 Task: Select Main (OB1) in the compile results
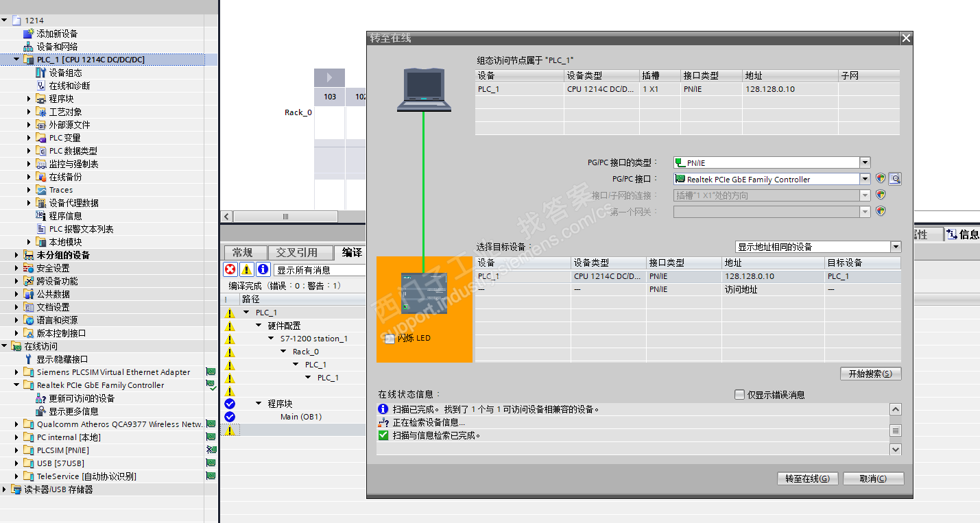coord(301,417)
